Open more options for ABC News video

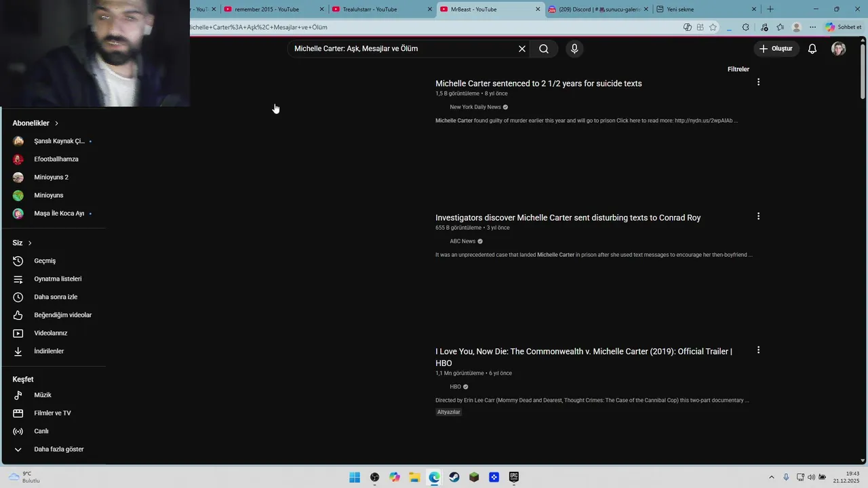758,216
